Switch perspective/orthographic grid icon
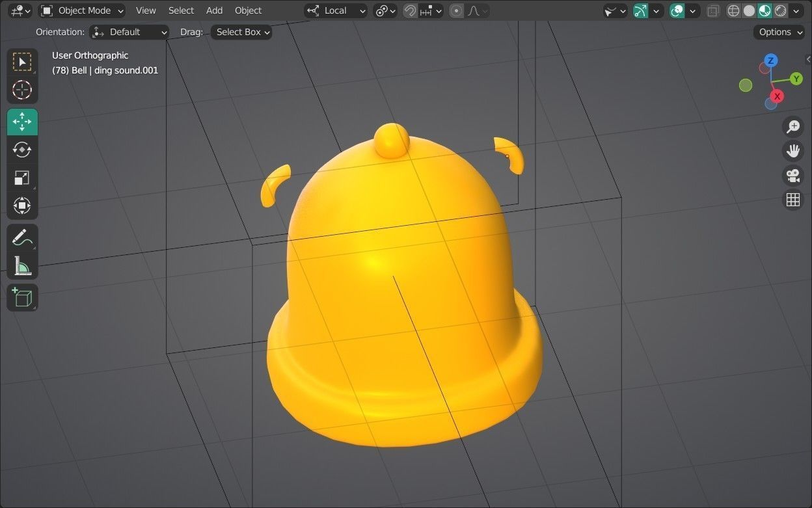 click(x=792, y=200)
